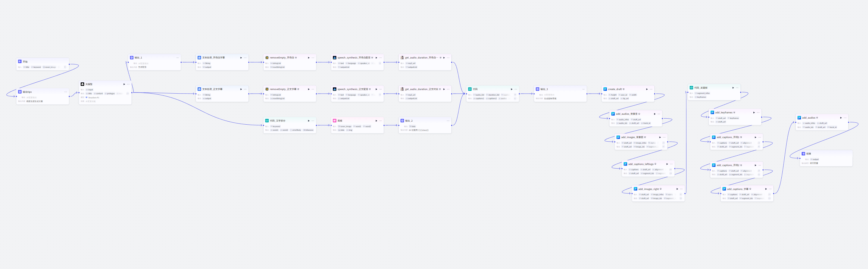The image size is (868, 269).
Task: Open the more menu on 输出_1 node
Action: coord(177,58)
